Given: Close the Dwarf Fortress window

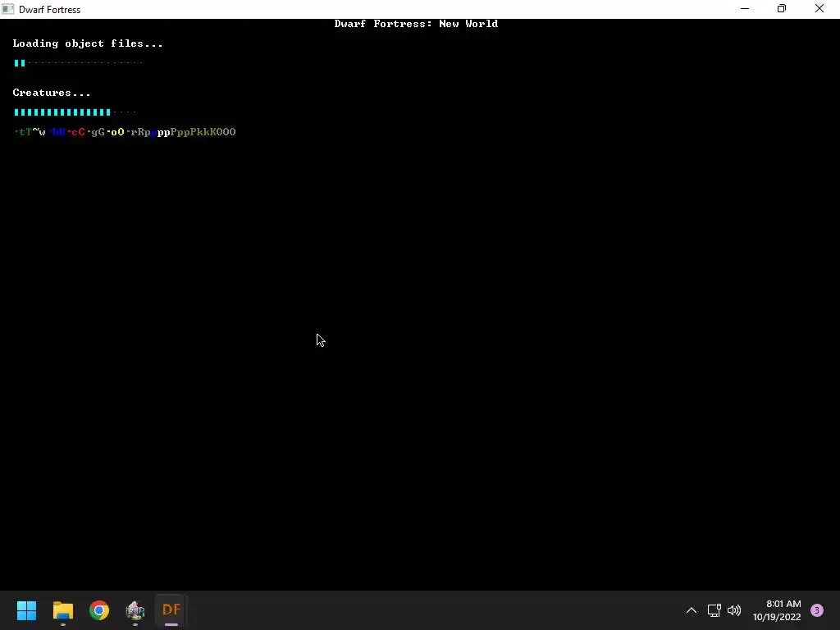Looking at the screenshot, I should pyautogui.click(x=819, y=8).
